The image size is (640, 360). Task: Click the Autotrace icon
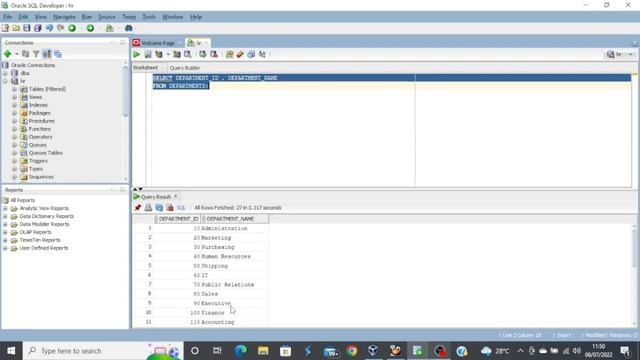[x=177, y=54]
